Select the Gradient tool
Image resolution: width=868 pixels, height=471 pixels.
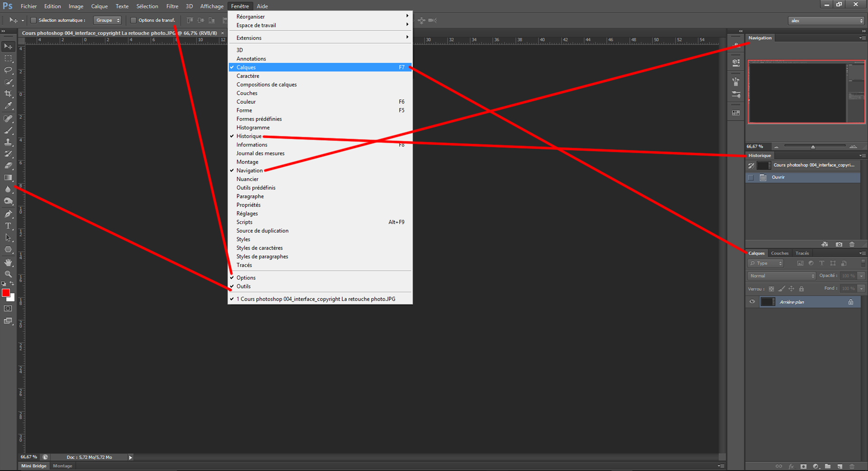pyautogui.click(x=8, y=178)
